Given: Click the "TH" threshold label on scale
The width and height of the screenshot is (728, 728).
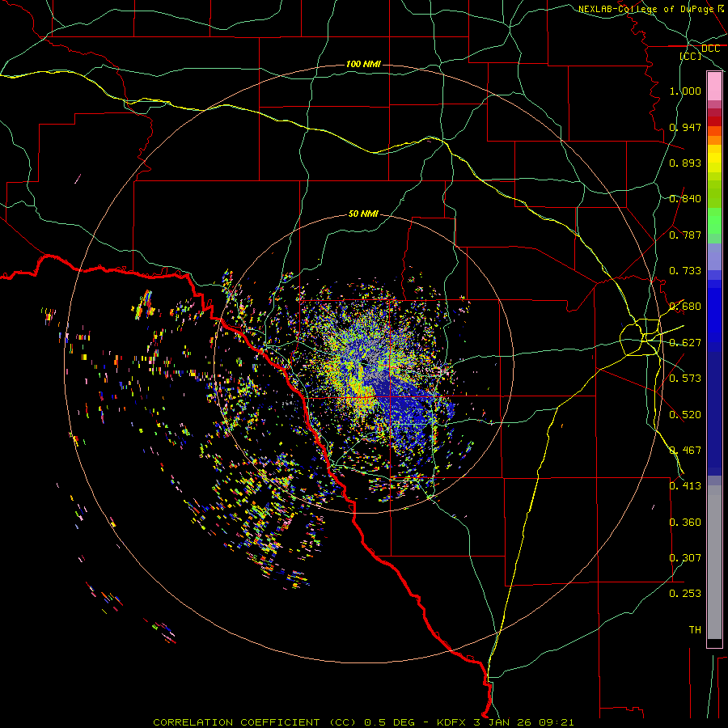Looking at the screenshot, I should click(695, 630).
